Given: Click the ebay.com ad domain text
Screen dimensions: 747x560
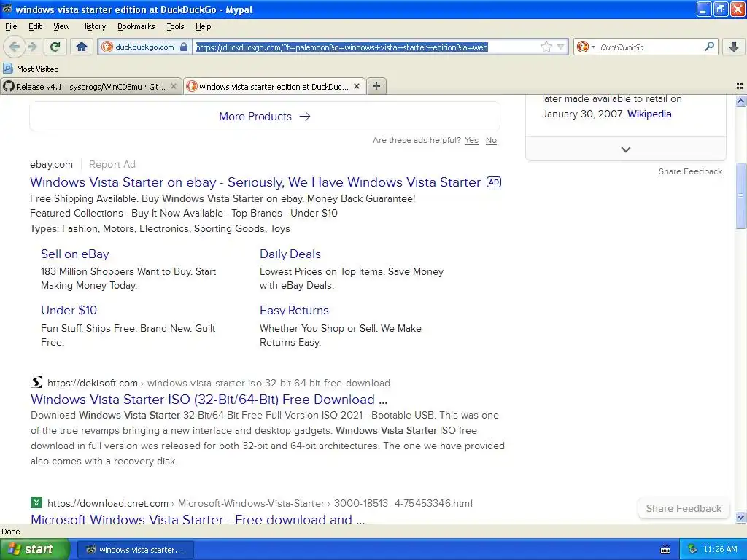Looking at the screenshot, I should tap(52, 164).
